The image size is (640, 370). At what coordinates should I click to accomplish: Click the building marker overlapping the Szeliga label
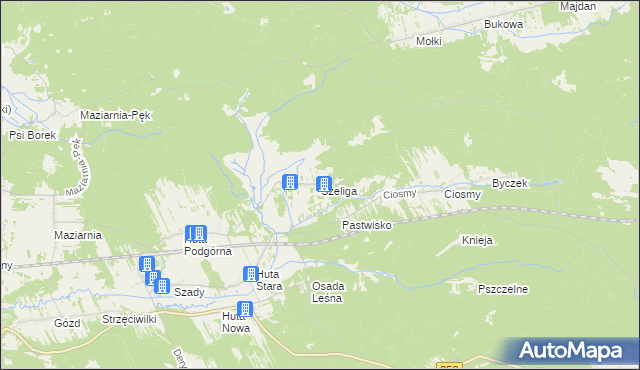coord(324,184)
